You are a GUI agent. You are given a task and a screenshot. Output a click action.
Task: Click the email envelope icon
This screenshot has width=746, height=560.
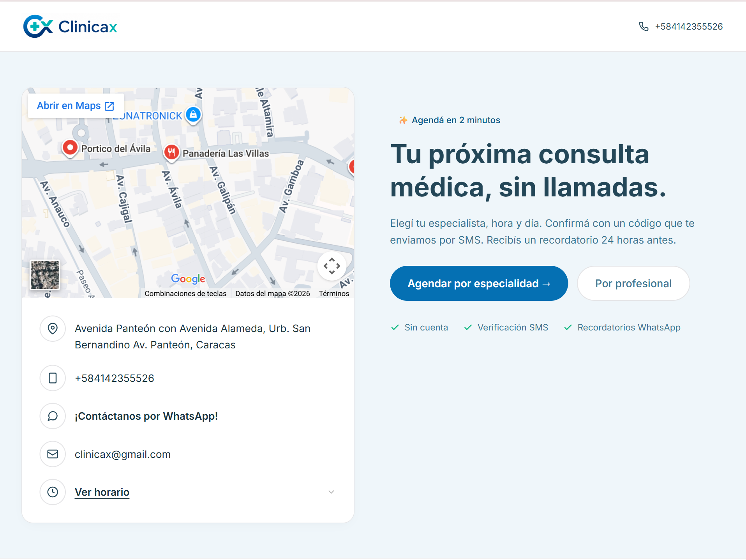(x=53, y=454)
